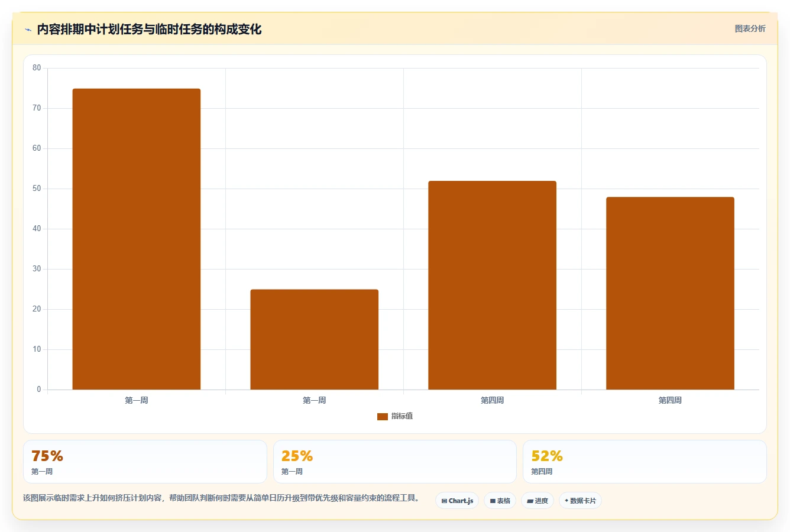Click the tallest bar with value 75
The width and height of the screenshot is (790, 532).
point(137,239)
